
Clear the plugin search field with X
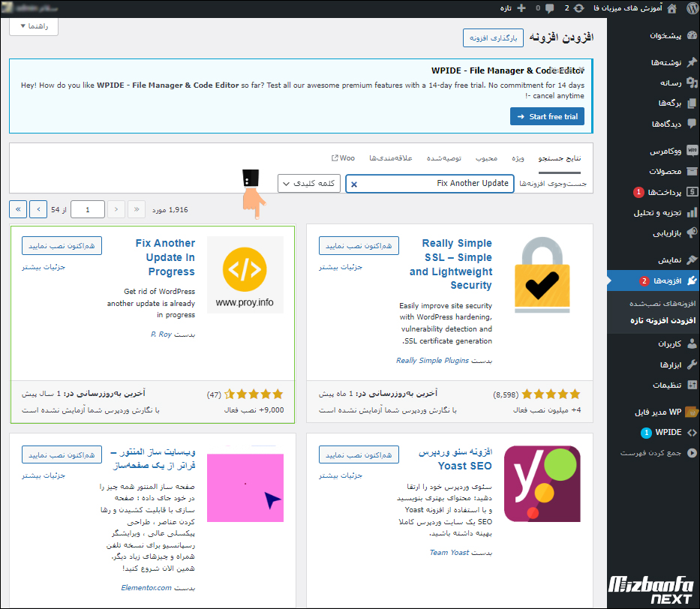tap(354, 184)
